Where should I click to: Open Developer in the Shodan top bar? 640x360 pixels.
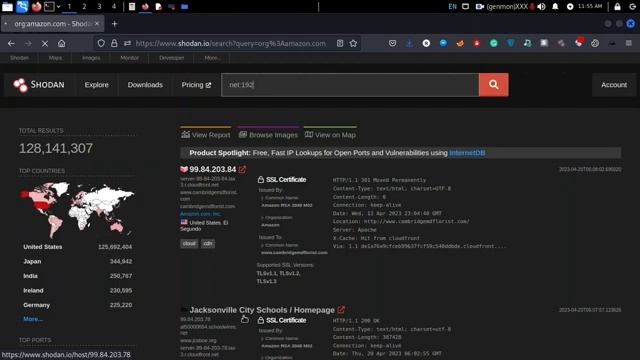[171, 58]
